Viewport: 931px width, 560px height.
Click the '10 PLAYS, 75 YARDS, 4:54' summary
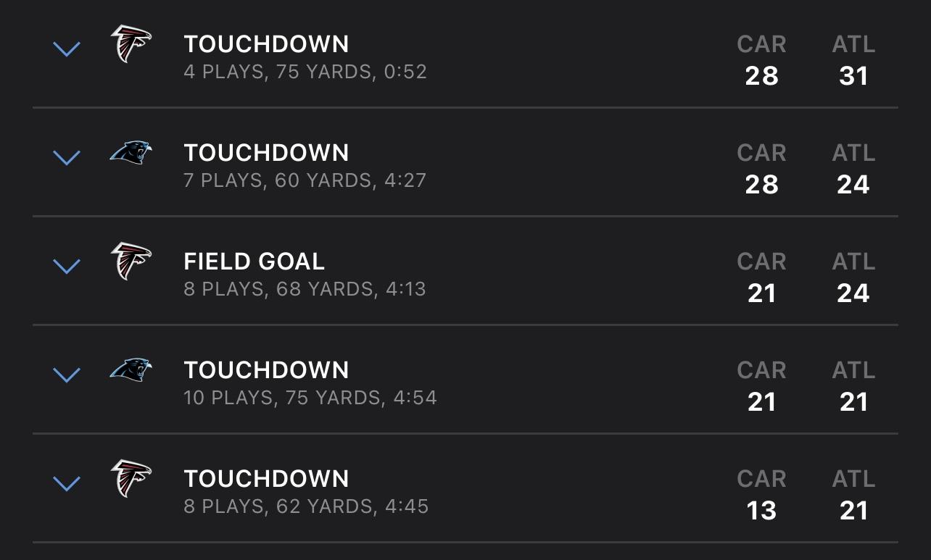point(310,398)
